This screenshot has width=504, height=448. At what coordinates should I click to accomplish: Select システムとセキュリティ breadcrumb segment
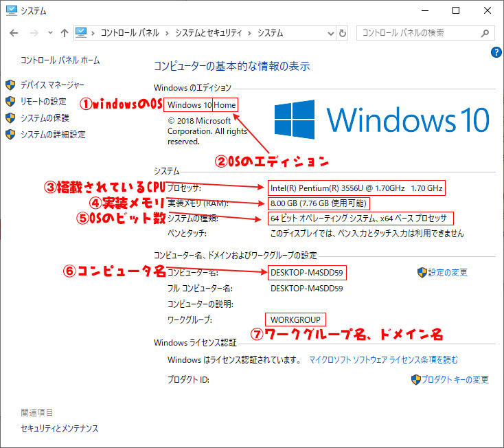208,33
